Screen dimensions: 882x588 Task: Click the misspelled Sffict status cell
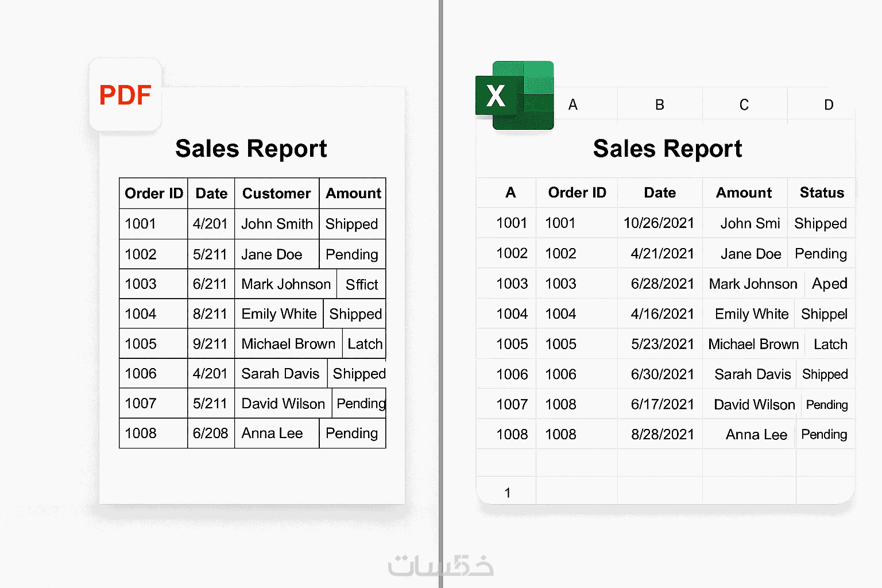362,284
